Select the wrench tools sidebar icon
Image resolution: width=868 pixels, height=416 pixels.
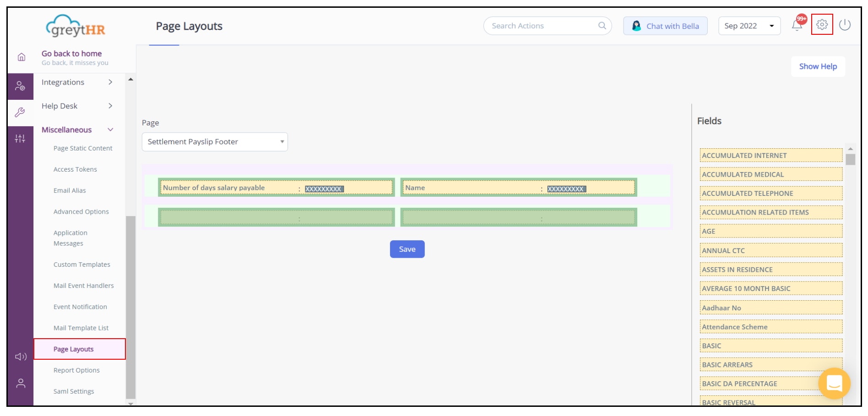[x=20, y=112]
